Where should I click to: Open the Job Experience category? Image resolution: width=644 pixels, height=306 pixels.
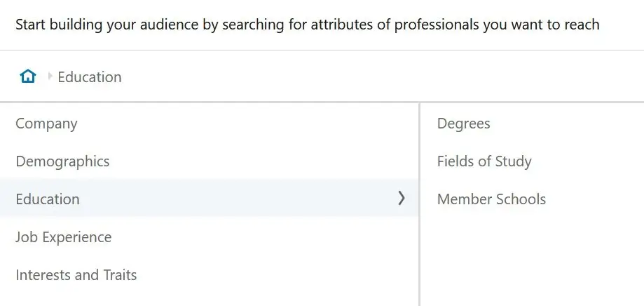tap(64, 237)
